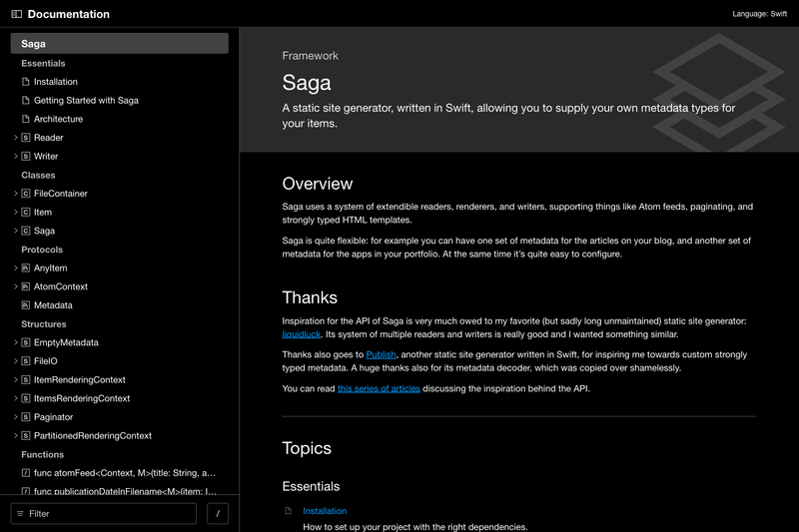799x532 pixels.
Task: Click the protocol icon beside AnyItem
Action: (x=26, y=267)
